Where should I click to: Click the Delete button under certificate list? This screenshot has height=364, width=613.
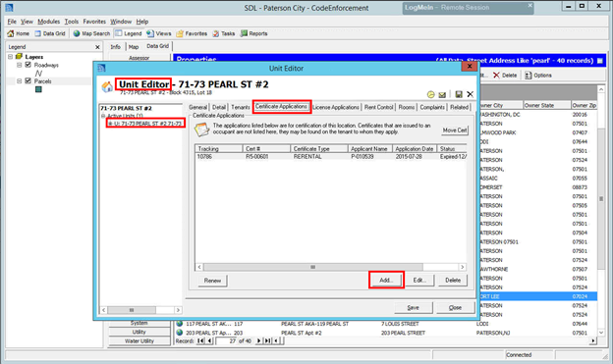[x=453, y=280]
